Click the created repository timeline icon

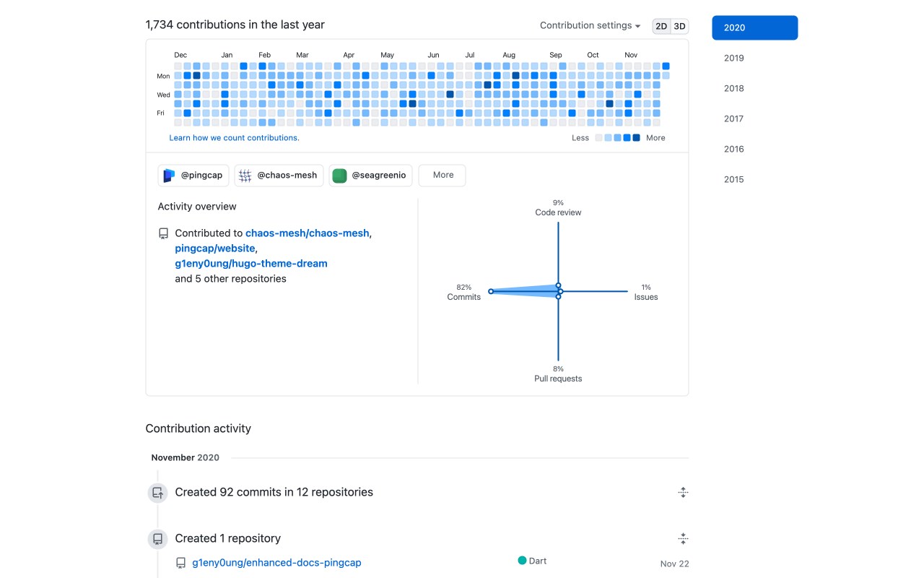point(157,539)
